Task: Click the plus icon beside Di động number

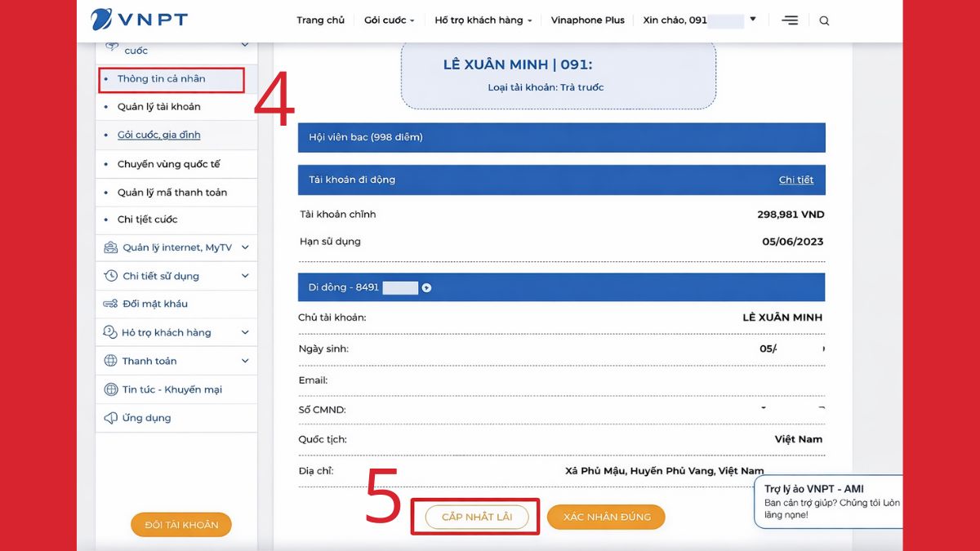Action: click(426, 287)
